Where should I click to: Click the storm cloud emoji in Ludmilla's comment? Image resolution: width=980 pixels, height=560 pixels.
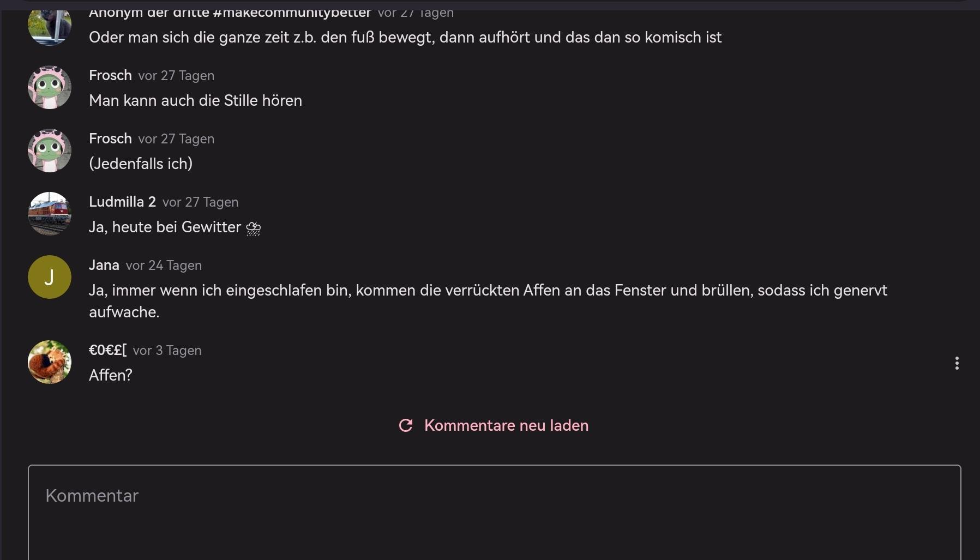point(254,228)
